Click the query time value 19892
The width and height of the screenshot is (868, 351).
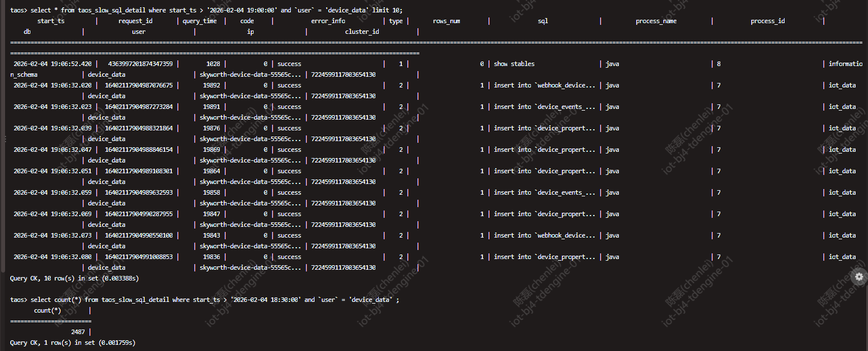[211, 85]
